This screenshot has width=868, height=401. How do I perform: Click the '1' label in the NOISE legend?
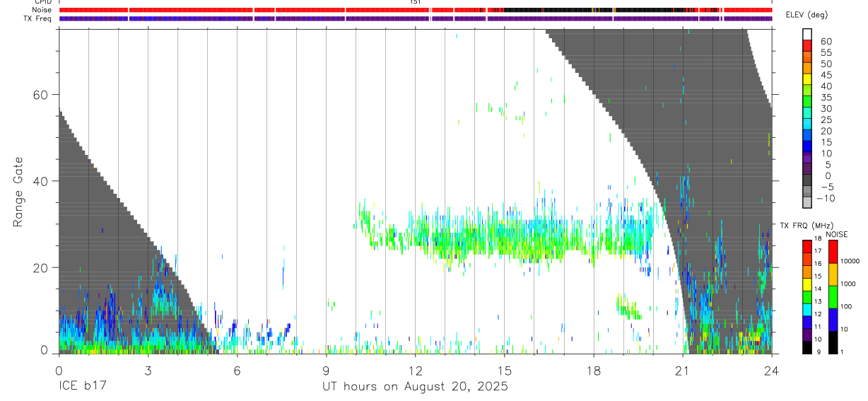pyautogui.click(x=843, y=351)
